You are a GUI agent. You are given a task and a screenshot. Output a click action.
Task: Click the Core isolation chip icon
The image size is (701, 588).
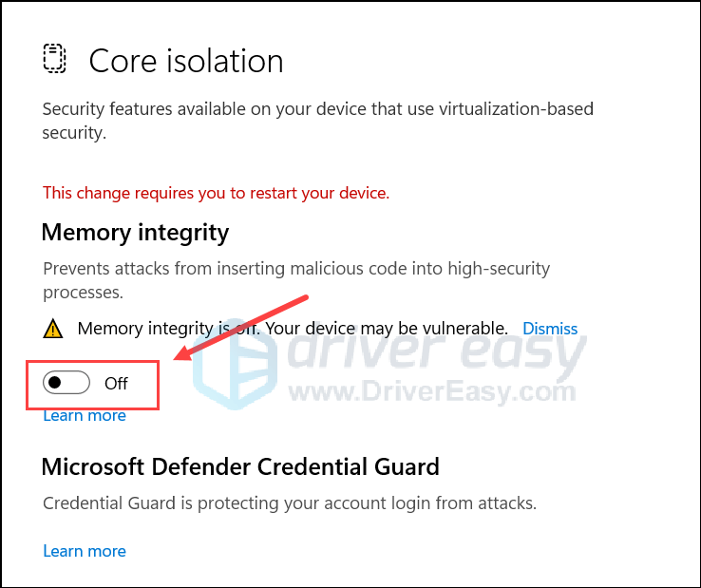(x=55, y=59)
